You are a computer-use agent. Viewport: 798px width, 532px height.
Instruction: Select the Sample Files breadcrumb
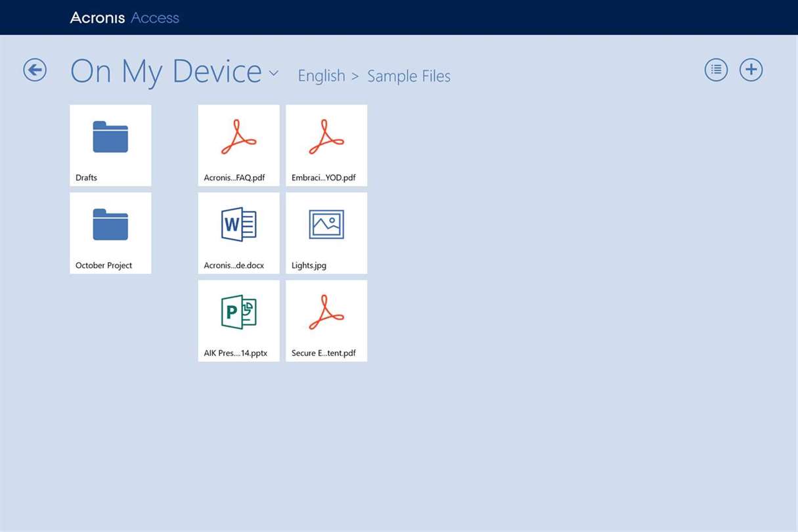(x=409, y=76)
